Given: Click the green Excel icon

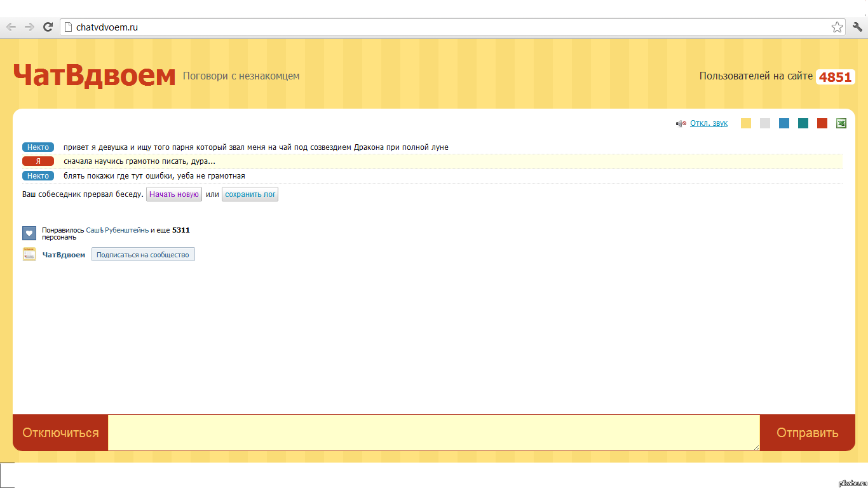Looking at the screenshot, I should pyautogui.click(x=841, y=123).
